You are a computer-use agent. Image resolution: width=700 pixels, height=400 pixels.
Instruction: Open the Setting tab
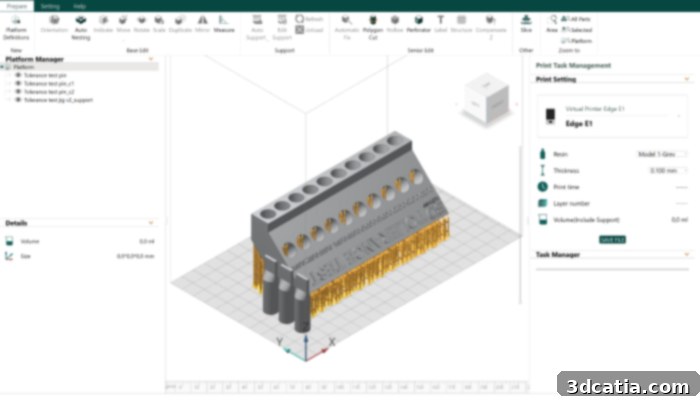coord(50,6)
